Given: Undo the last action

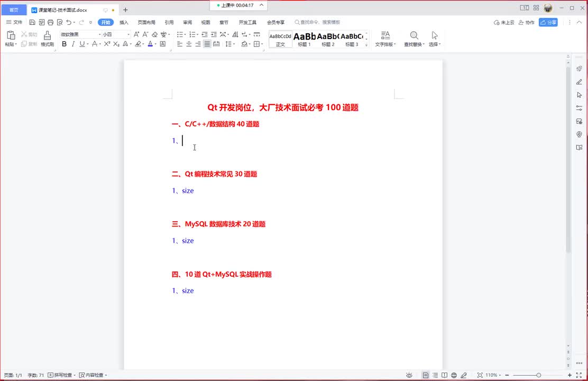Looking at the screenshot, I should coord(69,23).
